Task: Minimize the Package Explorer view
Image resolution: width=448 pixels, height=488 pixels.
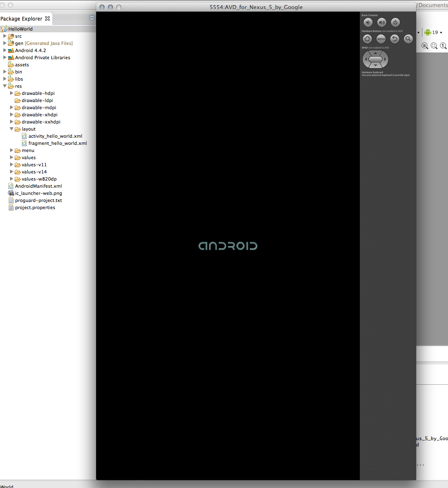Action: click(x=92, y=18)
